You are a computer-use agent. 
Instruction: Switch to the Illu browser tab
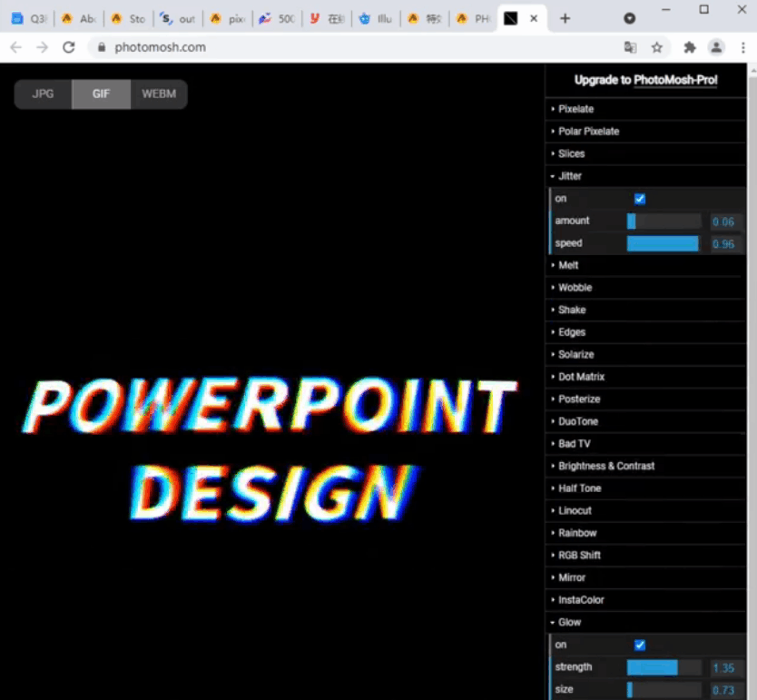(376, 19)
